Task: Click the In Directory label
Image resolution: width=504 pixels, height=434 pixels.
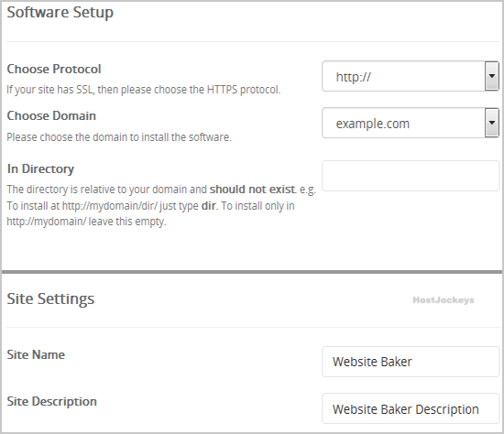Action: [40, 169]
